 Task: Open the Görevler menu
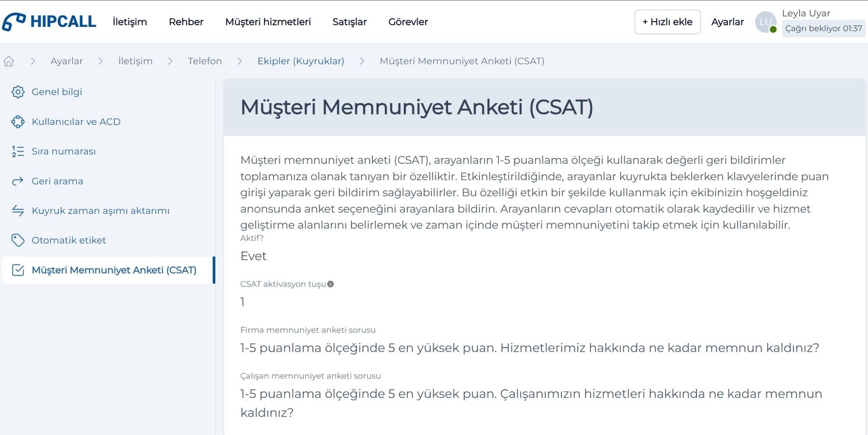click(408, 22)
